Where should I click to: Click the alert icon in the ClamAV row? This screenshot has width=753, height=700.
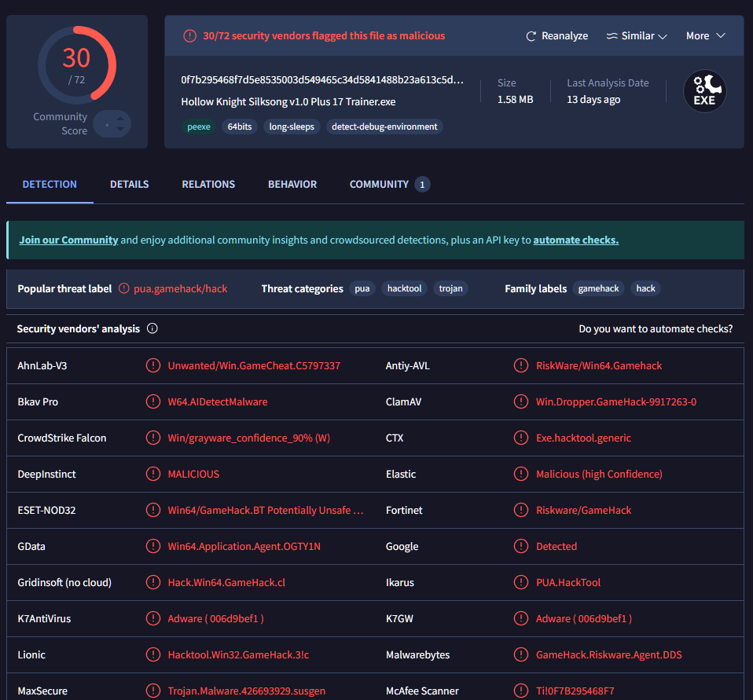click(x=521, y=401)
